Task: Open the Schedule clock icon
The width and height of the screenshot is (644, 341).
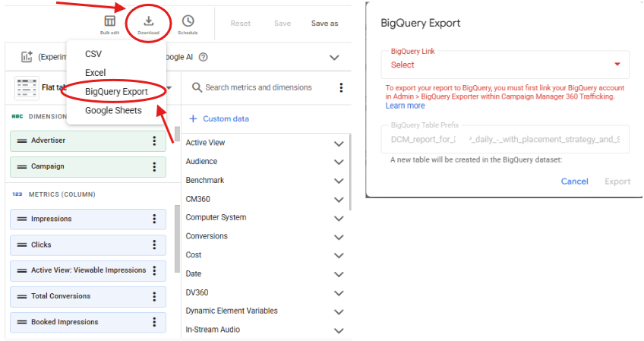Action: [x=188, y=21]
